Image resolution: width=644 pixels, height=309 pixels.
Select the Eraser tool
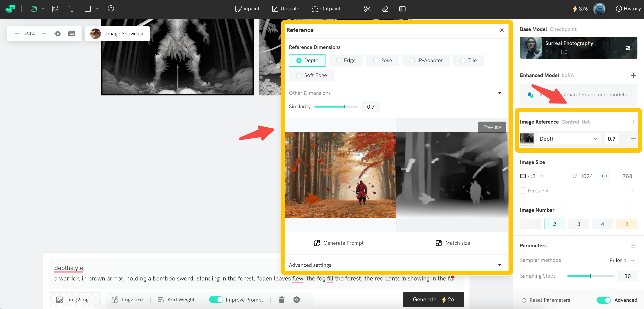click(x=385, y=9)
